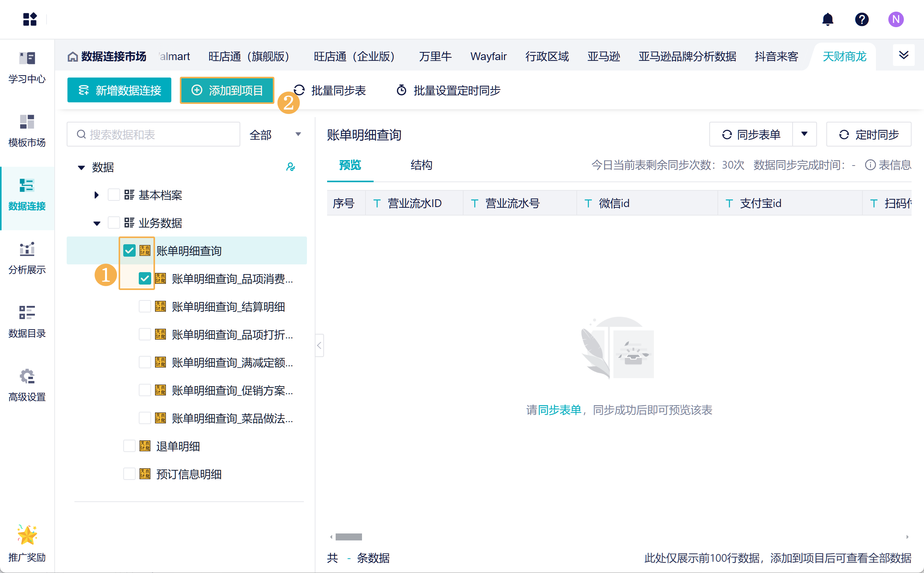Expand the 基本档案 tree node
924x573 pixels.
click(97, 195)
